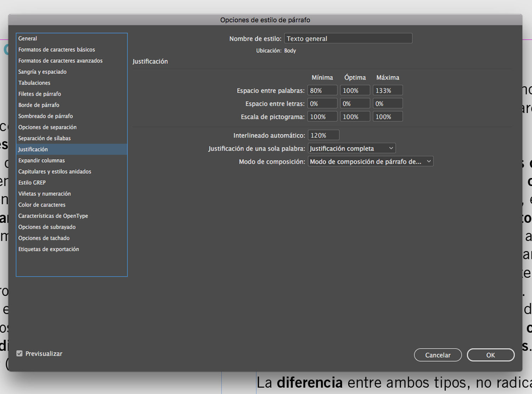This screenshot has width=532, height=394.
Task: Open Etiquetas de exportación section
Action: coord(49,249)
